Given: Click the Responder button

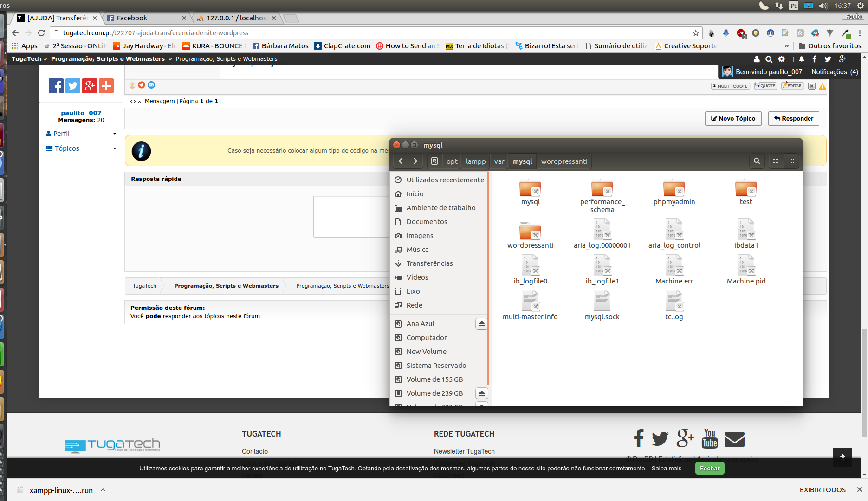Looking at the screenshot, I should pyautogui.click(x=793, y=119).
